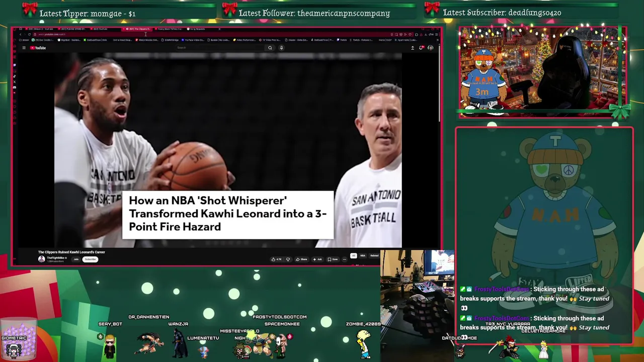Subscribe to TheFlightMike channel
The height and width of the screenshot is (362, 644).
coord(90,259)
